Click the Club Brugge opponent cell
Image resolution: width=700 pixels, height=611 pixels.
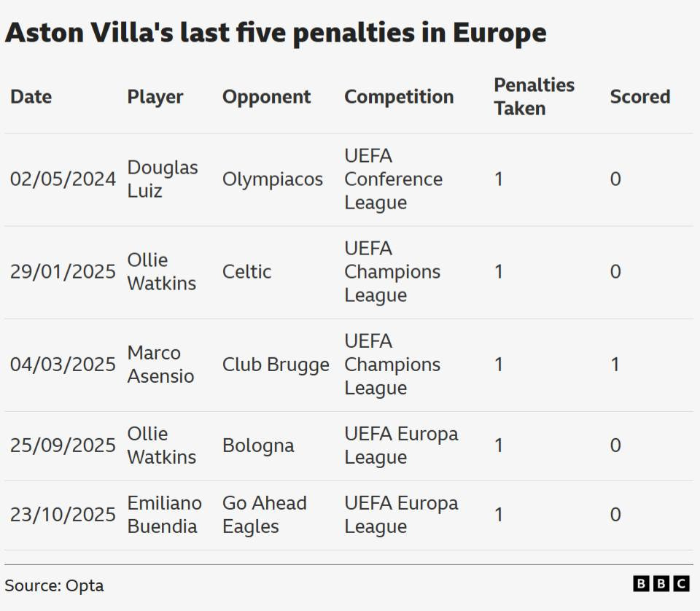(276, 365)
